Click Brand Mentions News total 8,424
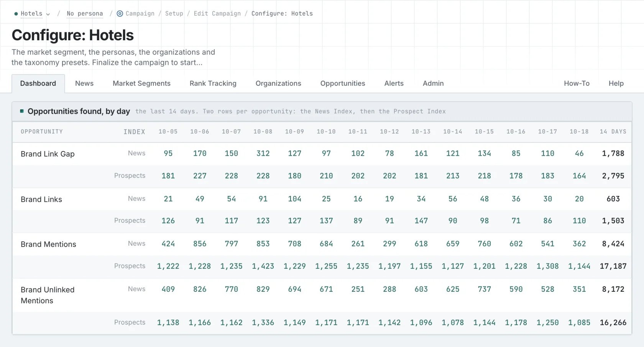The width and height of the screenshot is (644, 347). tap(613, 244)
